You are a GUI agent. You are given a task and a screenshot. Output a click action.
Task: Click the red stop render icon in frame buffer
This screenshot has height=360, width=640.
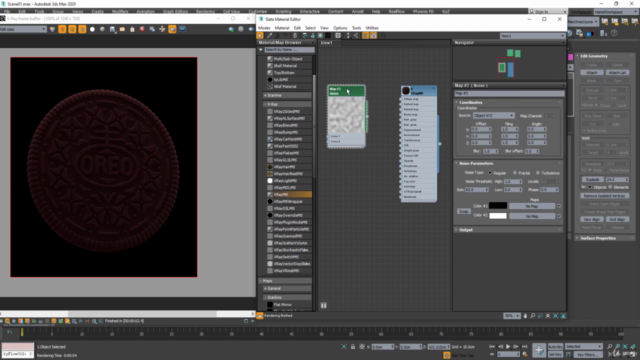coord(142,29)
